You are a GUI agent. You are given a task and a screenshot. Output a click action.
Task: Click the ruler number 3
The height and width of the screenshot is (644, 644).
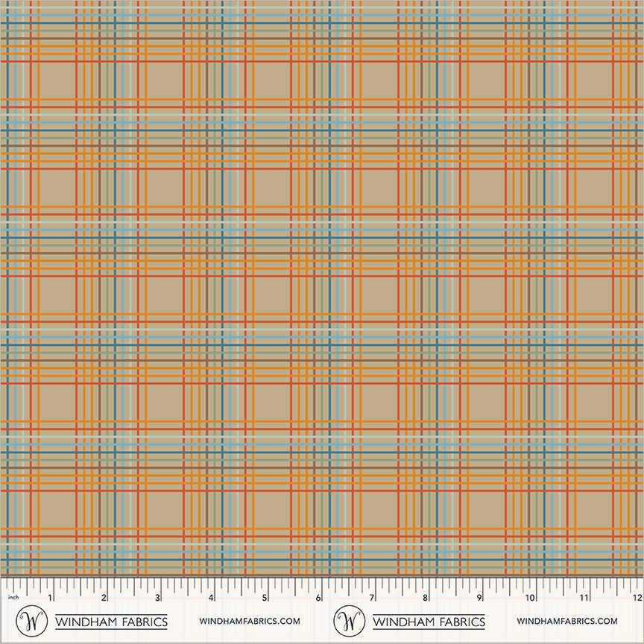(157, 598)
